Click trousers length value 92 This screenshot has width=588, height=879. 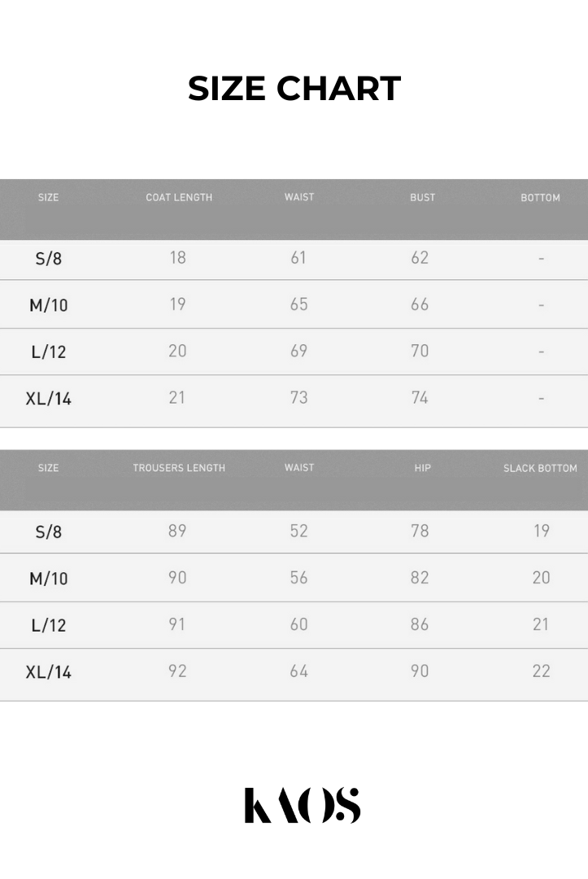click(x=177, y=671)
